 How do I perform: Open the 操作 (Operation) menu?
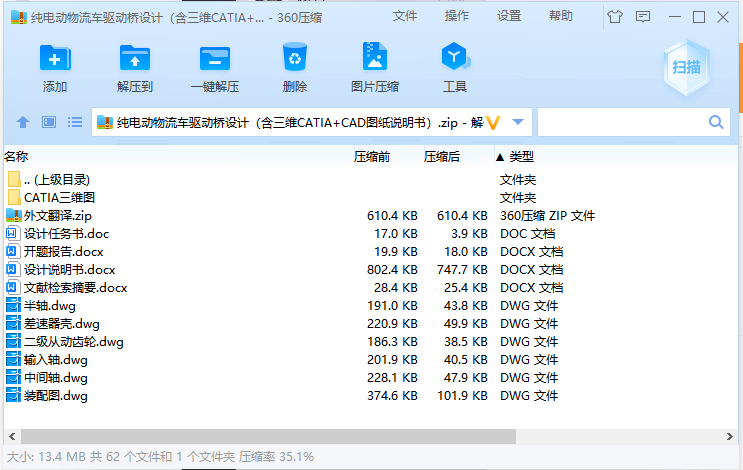coord(457,16)
